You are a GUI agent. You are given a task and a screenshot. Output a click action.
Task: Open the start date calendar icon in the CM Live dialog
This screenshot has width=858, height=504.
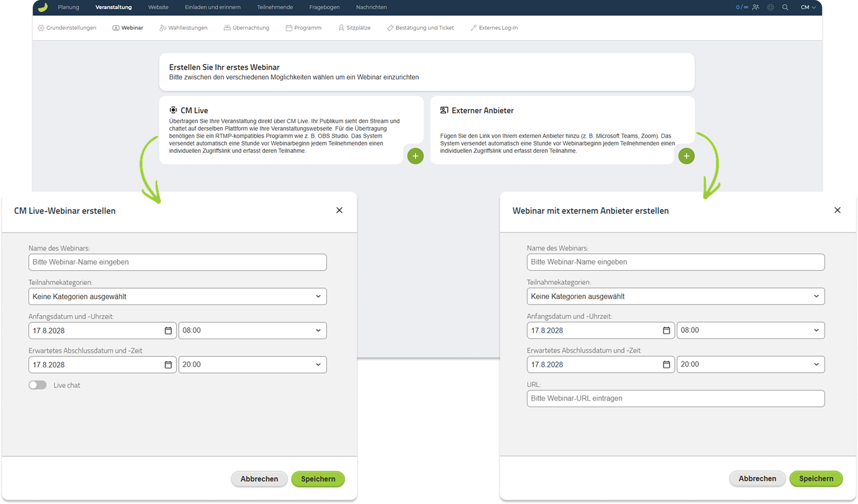pos(168,331)
